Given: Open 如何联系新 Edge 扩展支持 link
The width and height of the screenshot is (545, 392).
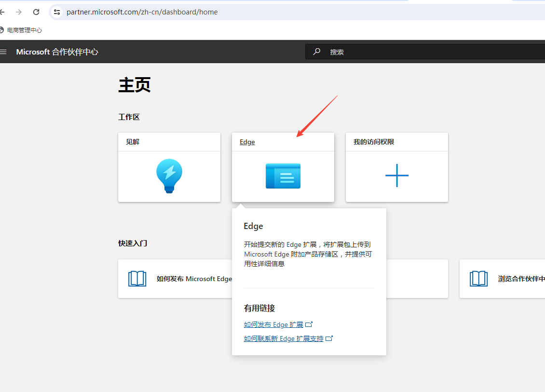Looking at the screenshot, I should (x=284, y=338).
